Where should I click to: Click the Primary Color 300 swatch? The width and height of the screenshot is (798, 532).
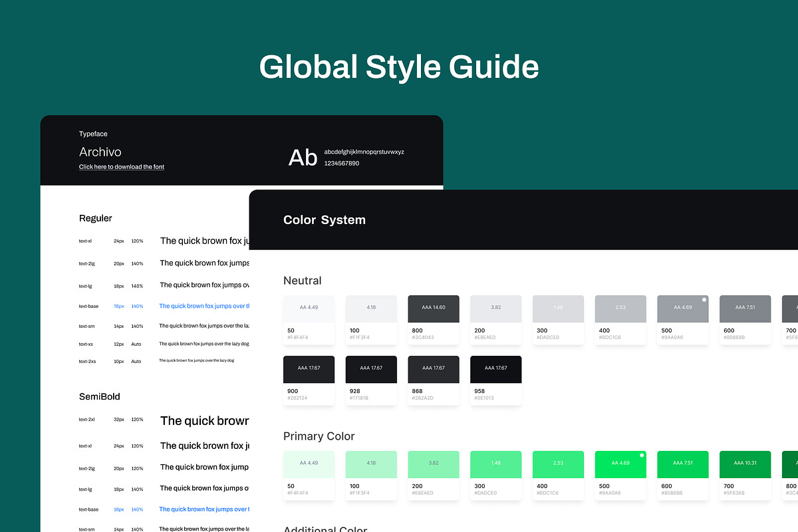pos(496,475)
